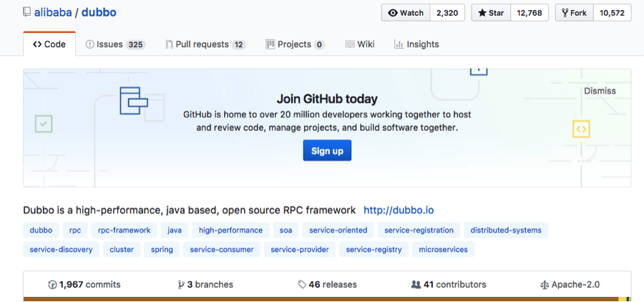Click the dubbo topic tag
Viewport: 644px width, 302px height.
[x=41, y=230]
